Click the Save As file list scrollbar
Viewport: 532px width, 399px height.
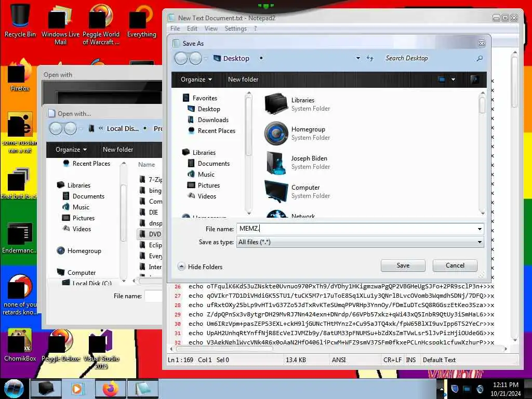click(483, 152)
